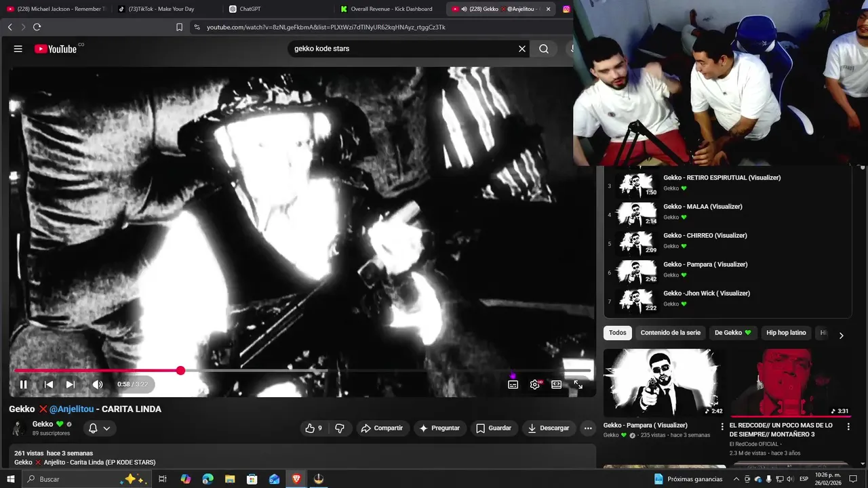Play 'Gekko - Pampara ( Visualizer)' playlist item
This screenshot has height=488, width=868.
point(727,271)
